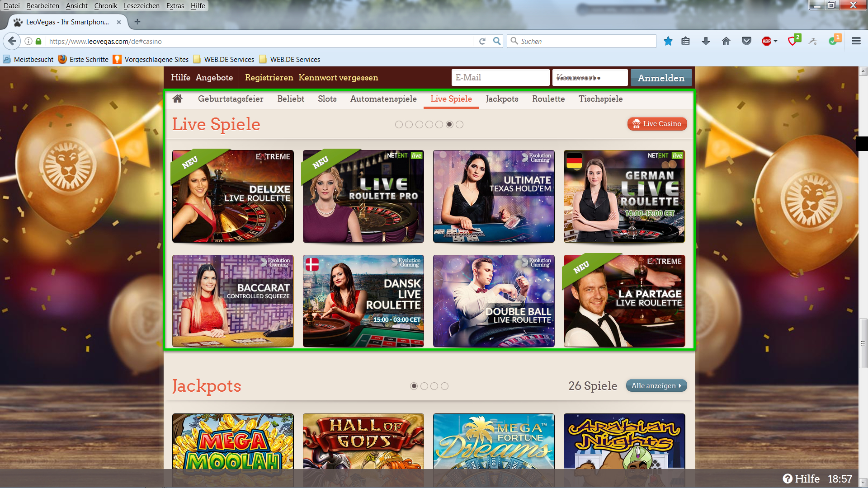Open La Partage Live Roulette tile

coord(624,301)
